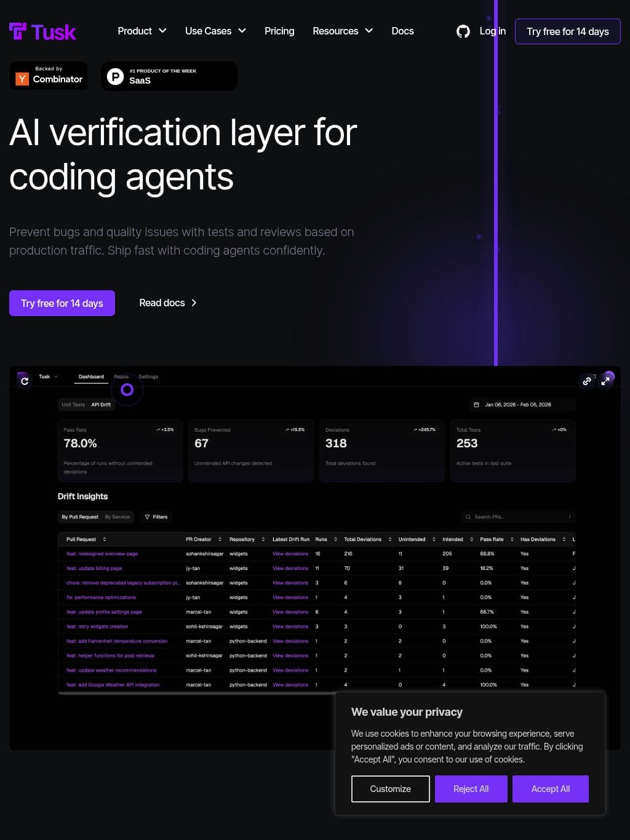Switch grouping to By Pull Request
Screen dimensions: 630x840
click(x=80, y=517)
